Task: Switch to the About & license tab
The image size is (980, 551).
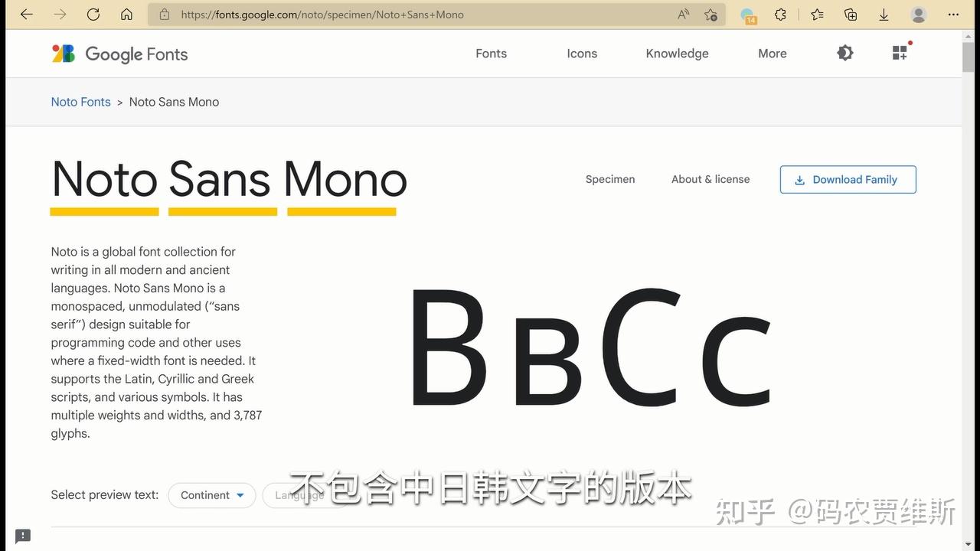Action: (x=710, y=179)
